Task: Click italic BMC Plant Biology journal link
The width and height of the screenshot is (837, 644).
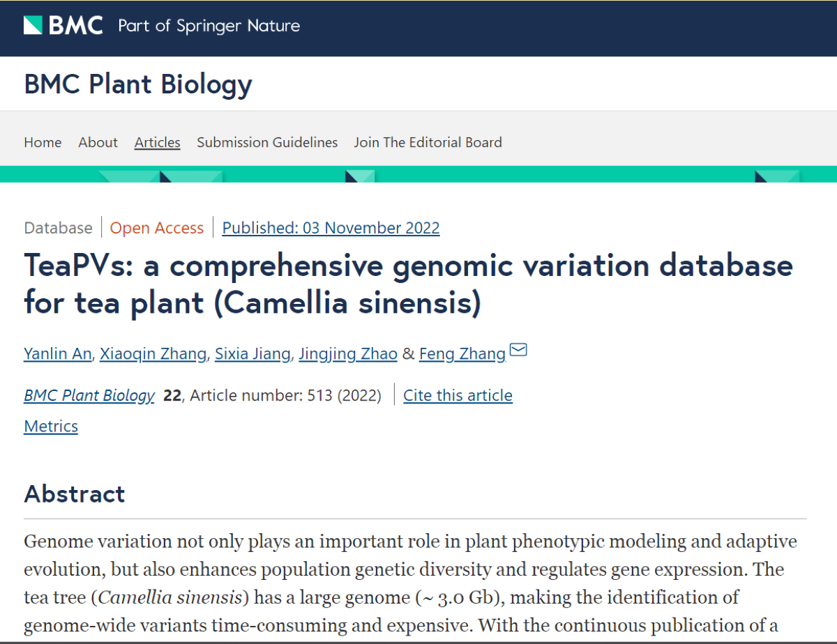Action: (x=89, y=396)
